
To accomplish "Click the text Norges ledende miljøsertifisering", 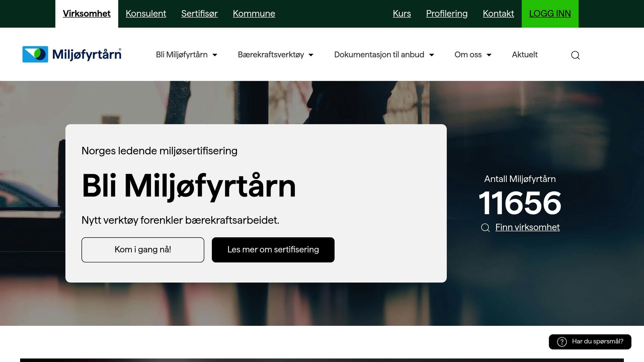I will [159, 151].
